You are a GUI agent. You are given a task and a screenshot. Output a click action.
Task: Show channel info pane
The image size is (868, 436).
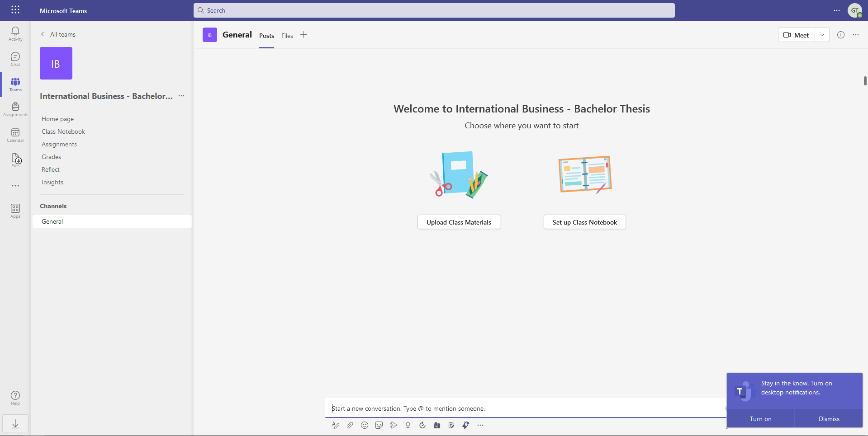tap(841, 35)
